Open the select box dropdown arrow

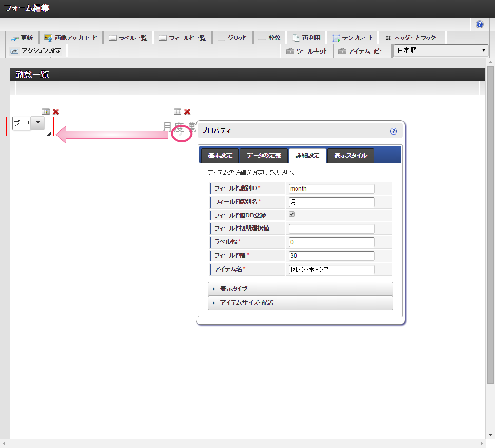point(38,123)
